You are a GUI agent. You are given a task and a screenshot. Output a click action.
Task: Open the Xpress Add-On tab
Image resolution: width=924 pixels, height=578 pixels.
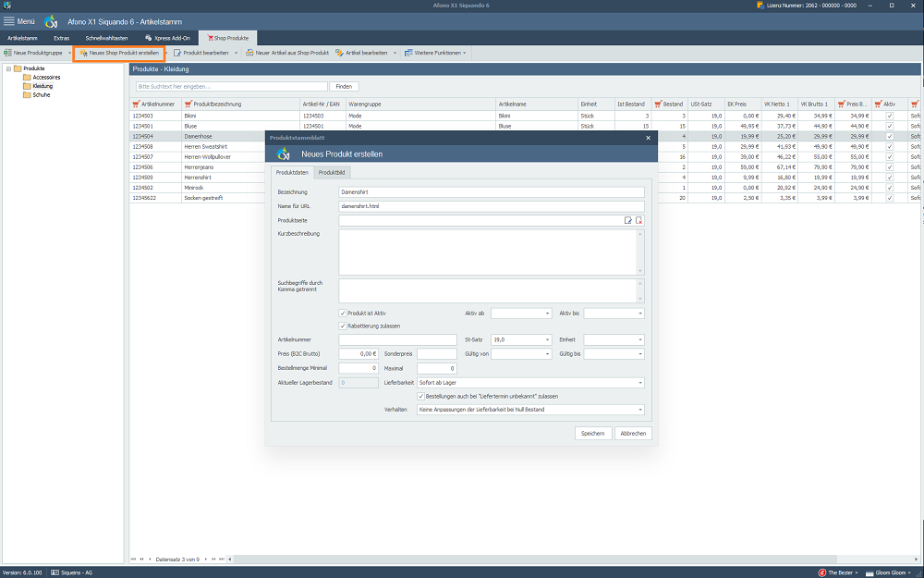coord(167,38)
